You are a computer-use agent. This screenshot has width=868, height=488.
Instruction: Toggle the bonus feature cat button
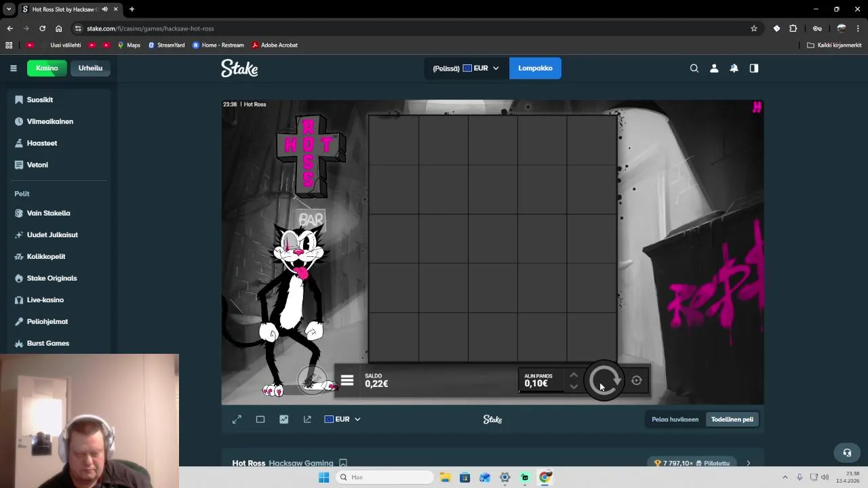[x=313, y=380]
